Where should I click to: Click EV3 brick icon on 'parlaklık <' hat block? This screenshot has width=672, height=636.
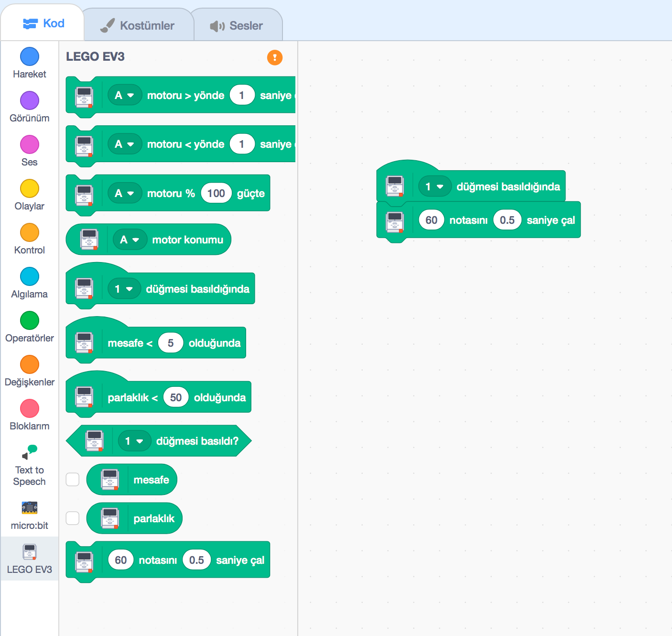pos(84,397)
